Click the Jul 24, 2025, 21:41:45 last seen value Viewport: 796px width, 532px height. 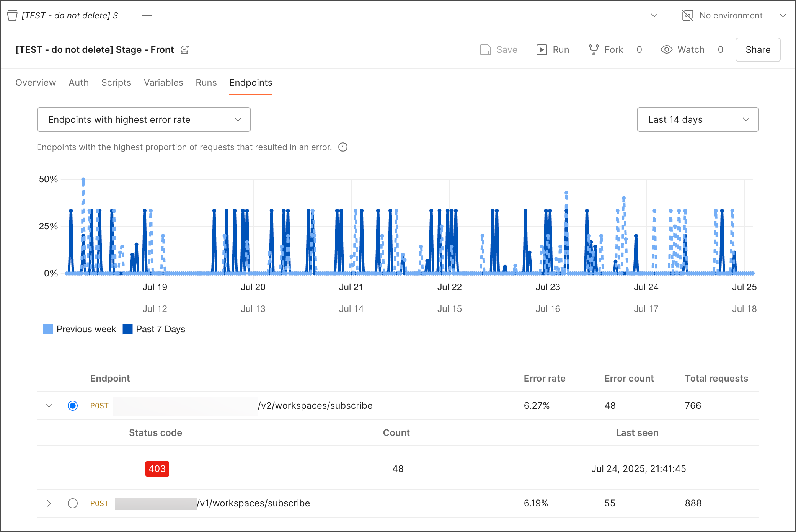point(639,469)
